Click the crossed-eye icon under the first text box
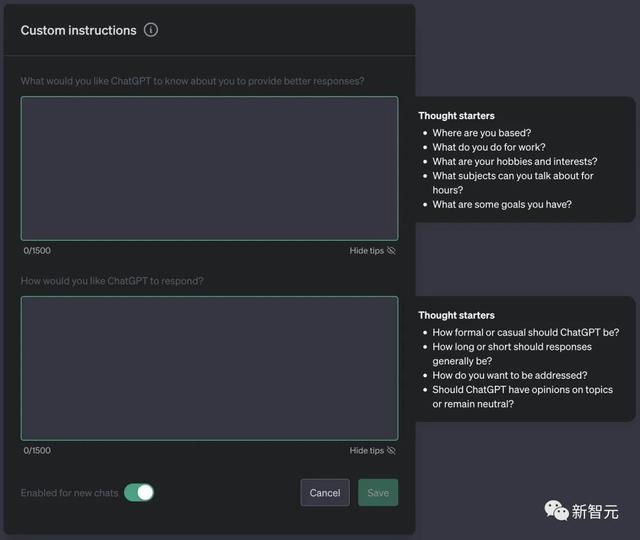The width and height of the screenshot is (640, 540). [x=391, y=251]
